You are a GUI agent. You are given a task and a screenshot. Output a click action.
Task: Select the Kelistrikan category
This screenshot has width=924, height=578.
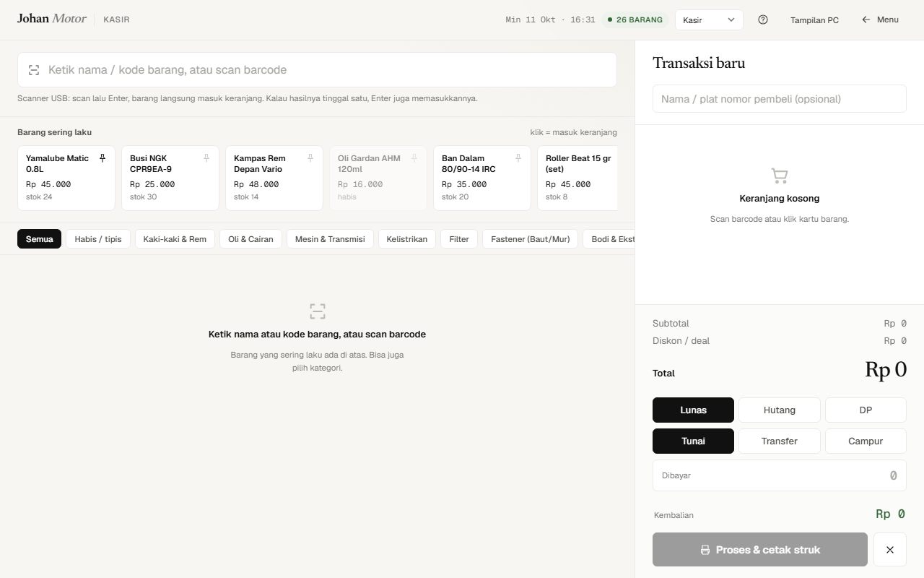coord(406,239)
